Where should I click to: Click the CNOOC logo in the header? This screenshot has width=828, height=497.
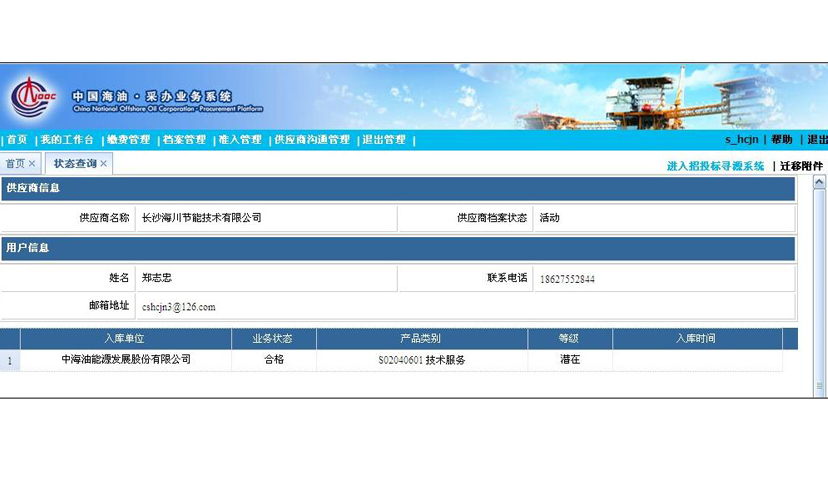pos(34,98)
